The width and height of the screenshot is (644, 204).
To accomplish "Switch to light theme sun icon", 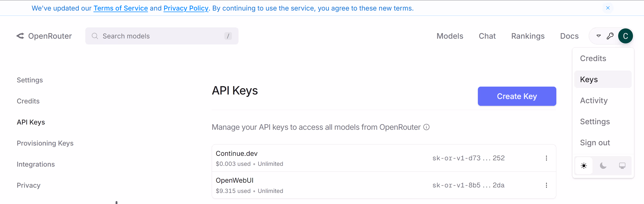I will [x=584, y=166].
